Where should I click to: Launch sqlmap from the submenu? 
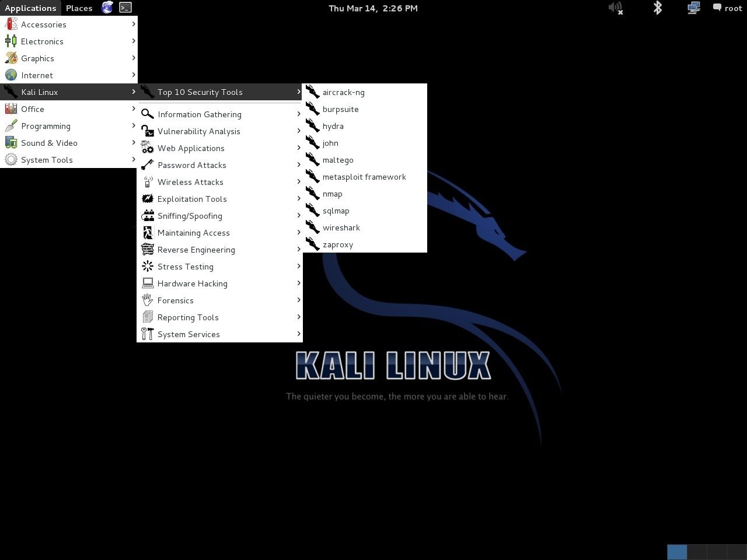tap(365, 211)
